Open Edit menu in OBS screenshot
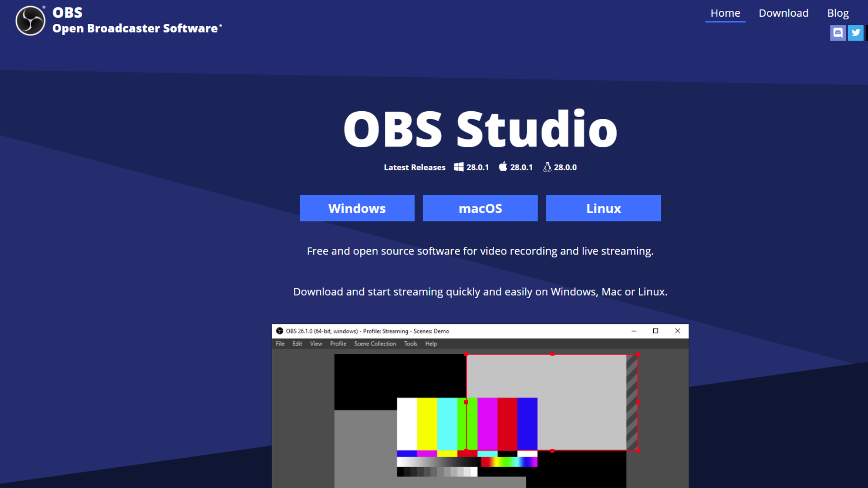 (297, 344)
